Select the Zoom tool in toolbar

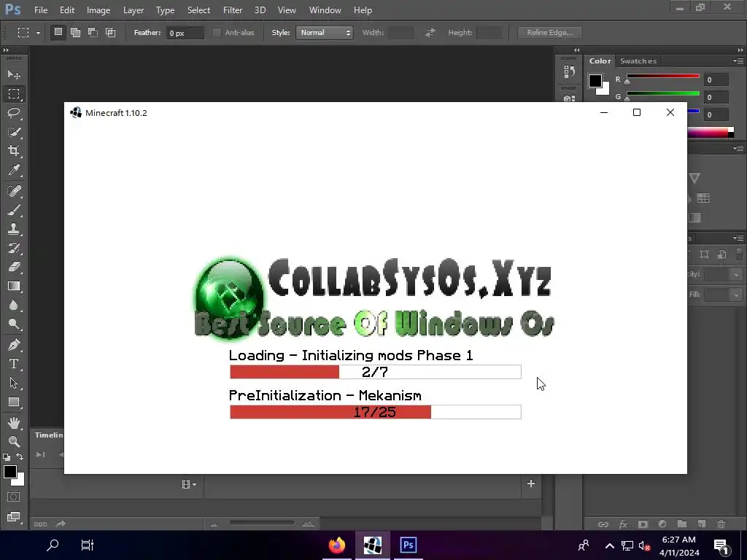(14, 441)
